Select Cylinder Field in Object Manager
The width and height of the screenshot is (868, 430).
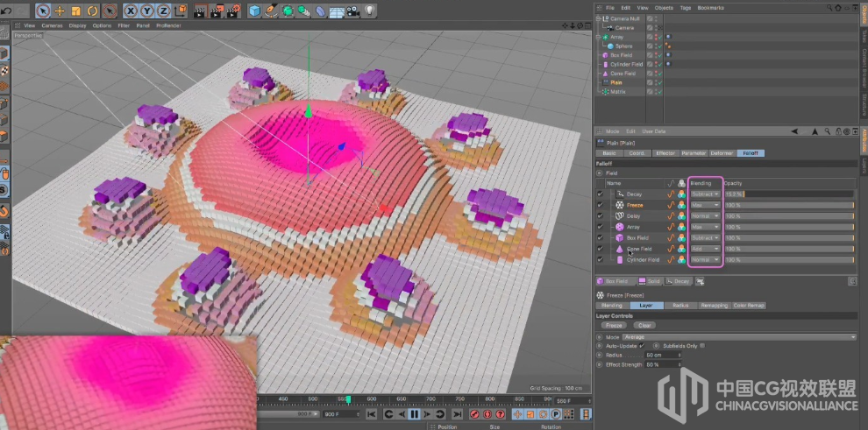pos(626,64)
